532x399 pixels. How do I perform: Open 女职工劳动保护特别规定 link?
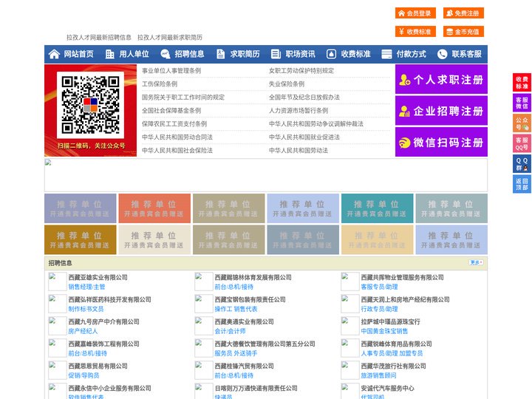point(301,71)
